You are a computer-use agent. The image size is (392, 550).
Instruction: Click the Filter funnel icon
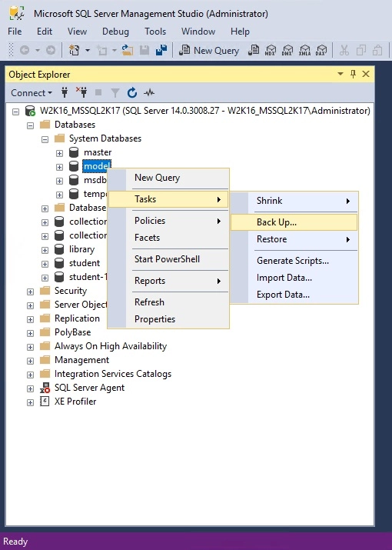(115, 92)
